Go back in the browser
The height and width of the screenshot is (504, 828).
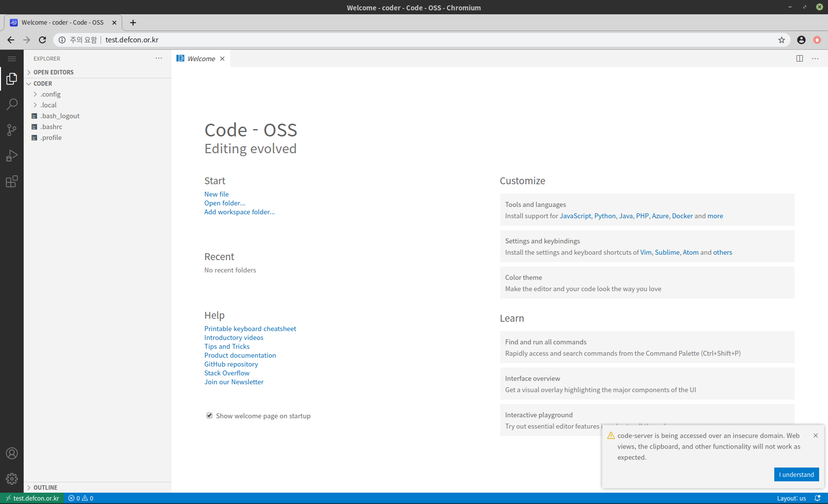coord(11,40)
